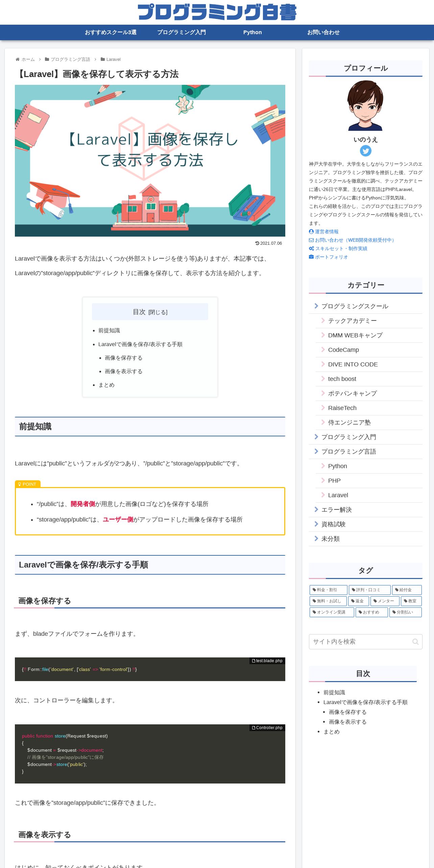Viewport: 434px width, 868px height.
Task: Jump to 画像を表示する in article contents
Action: pyautogui.click(x=124, y=371)
